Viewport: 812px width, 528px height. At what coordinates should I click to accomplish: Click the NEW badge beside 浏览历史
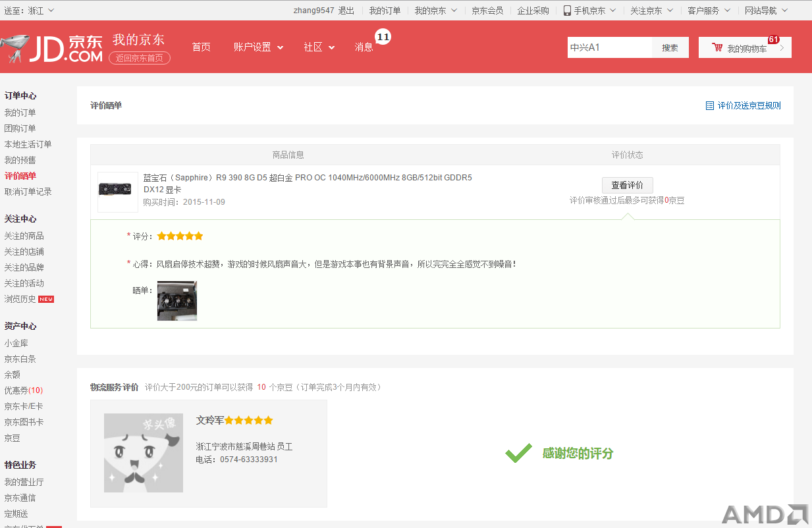click(46, 299)
